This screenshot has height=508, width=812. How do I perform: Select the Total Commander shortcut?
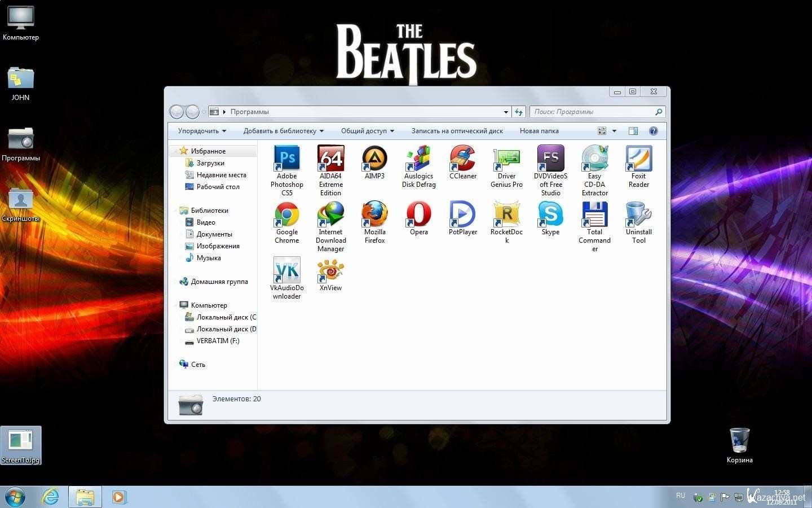[594, 215]
